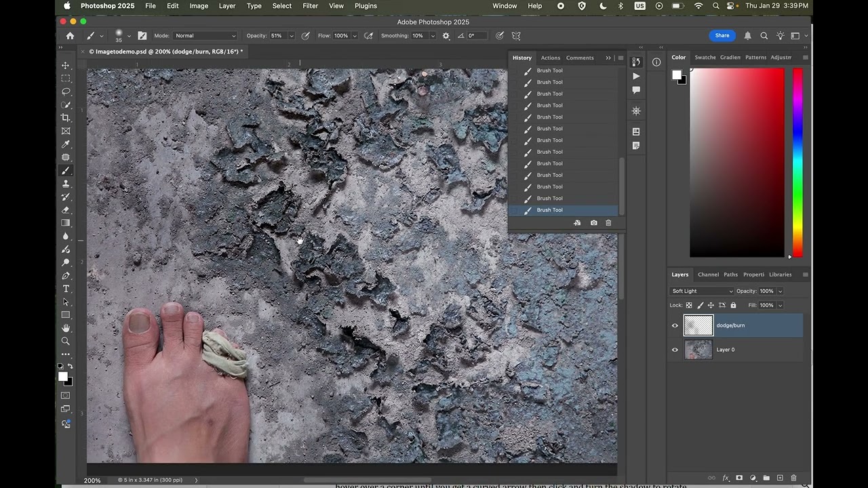Select the Zoom tool
The height and width of the screenshot is (488, 868).
pyautogui.click(x=66, y=341)
